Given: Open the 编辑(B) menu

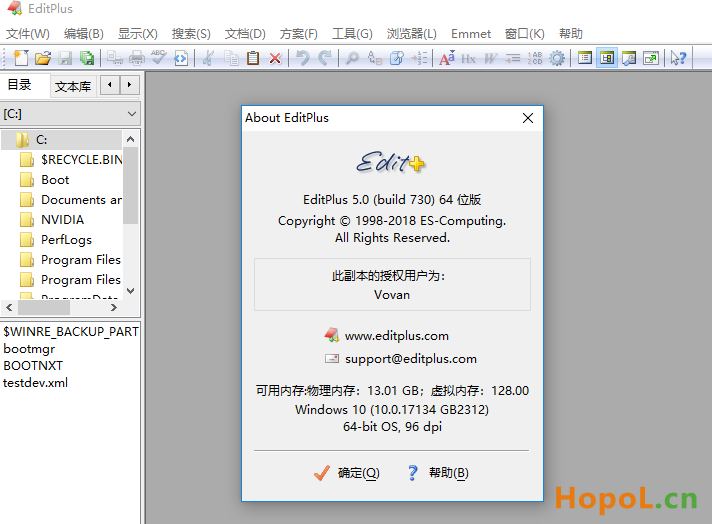Looking at the screenshot, I should pyautogui.click(x=84, y=34).
